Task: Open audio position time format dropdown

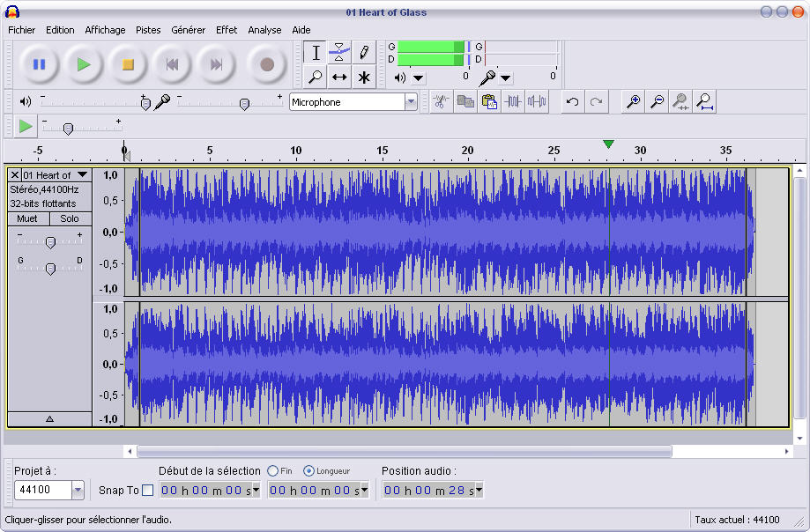Action: click(x=479, y=489)
